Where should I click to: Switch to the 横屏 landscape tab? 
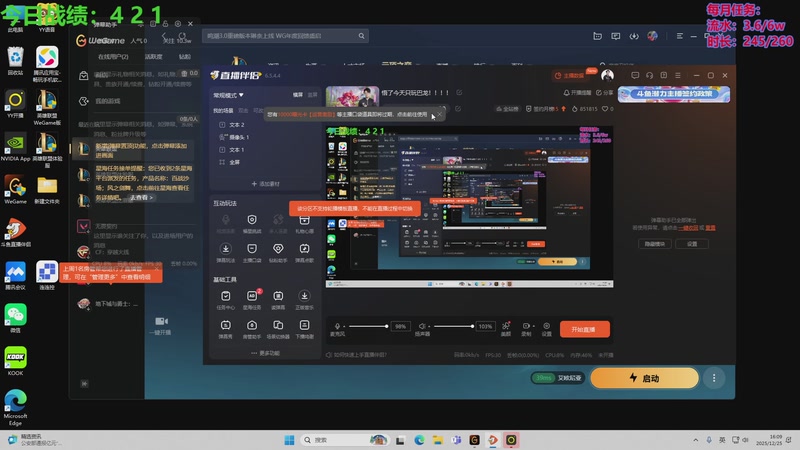298,95
